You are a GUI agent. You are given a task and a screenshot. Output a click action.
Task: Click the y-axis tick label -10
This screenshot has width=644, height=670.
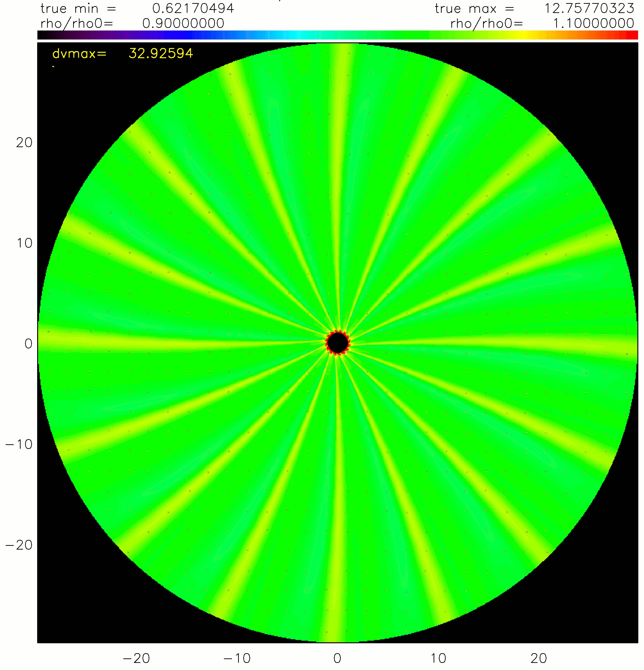[x=19, y=444]
